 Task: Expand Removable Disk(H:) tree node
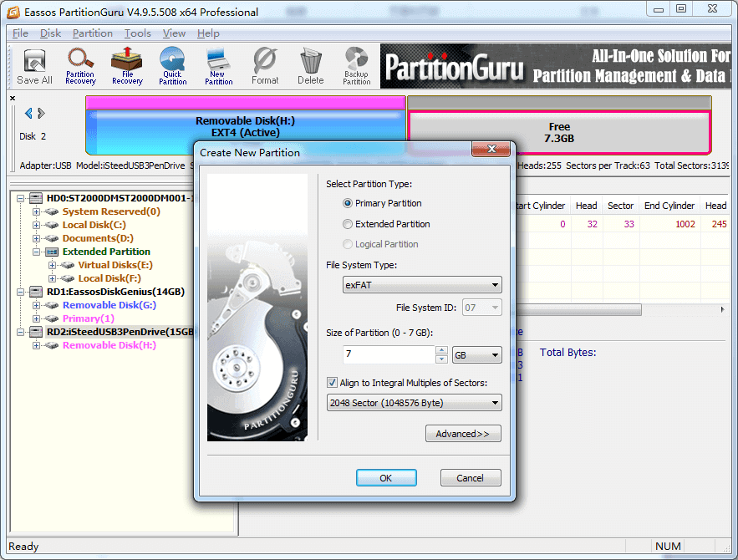[36, 345]
